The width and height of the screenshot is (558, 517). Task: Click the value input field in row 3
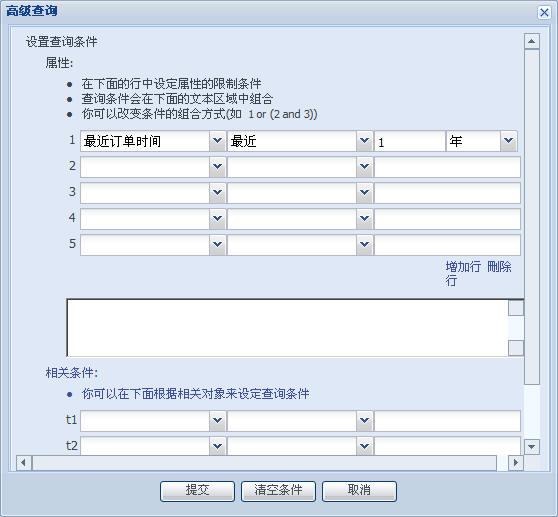(447, 193)
